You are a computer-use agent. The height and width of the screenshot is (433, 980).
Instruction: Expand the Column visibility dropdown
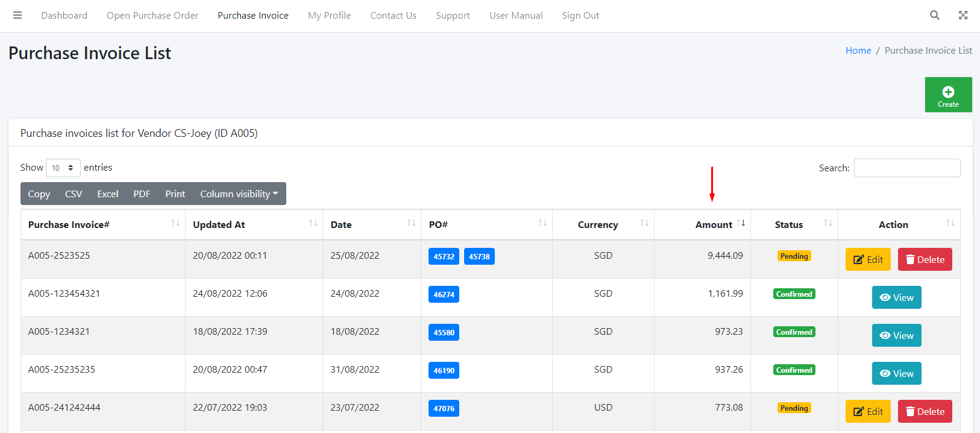[239, 194]
